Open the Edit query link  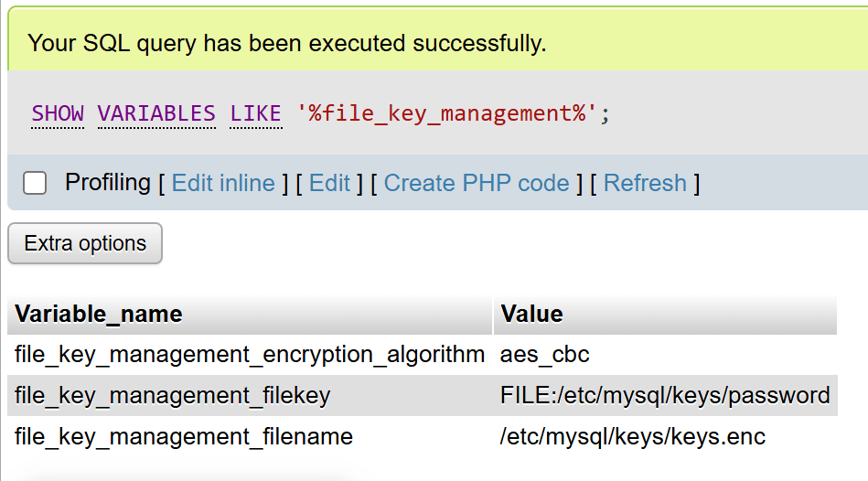point(329,183)
